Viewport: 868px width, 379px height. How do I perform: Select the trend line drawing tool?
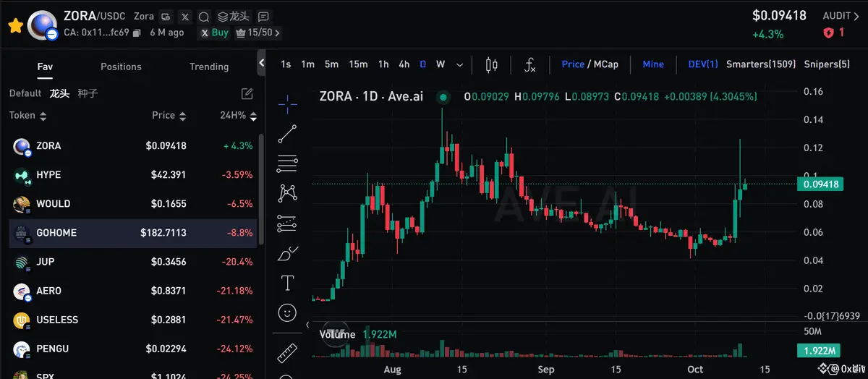click(287, 134)
